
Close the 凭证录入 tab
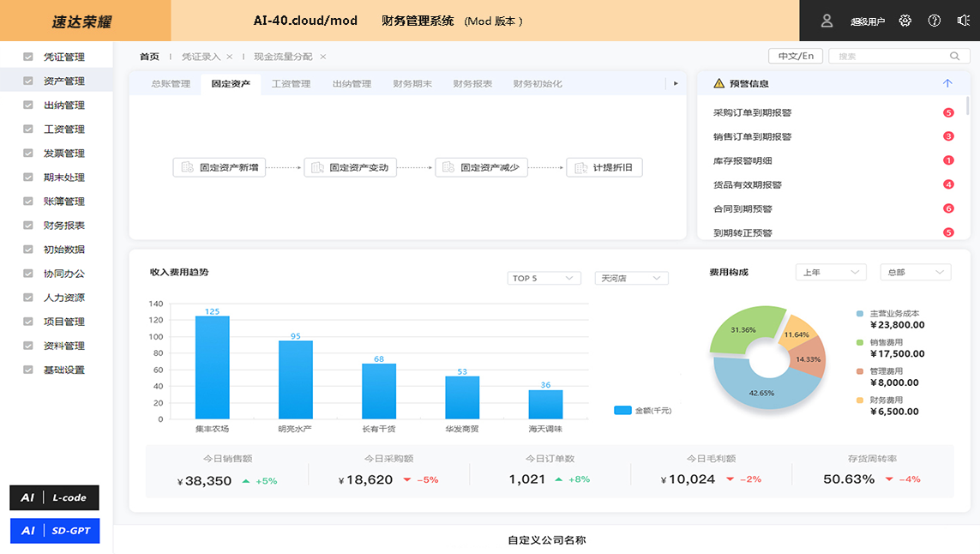pyautogui.click(x=230, y=57)
